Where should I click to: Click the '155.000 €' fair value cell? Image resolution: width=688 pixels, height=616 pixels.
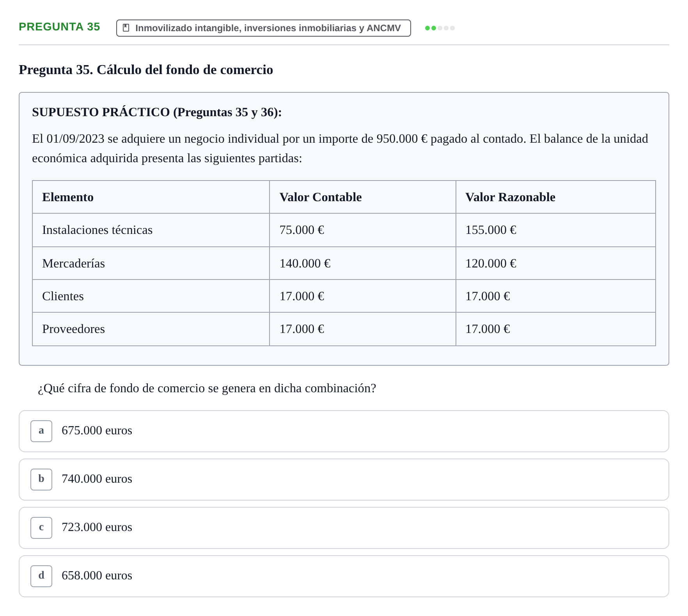[556, 230]
